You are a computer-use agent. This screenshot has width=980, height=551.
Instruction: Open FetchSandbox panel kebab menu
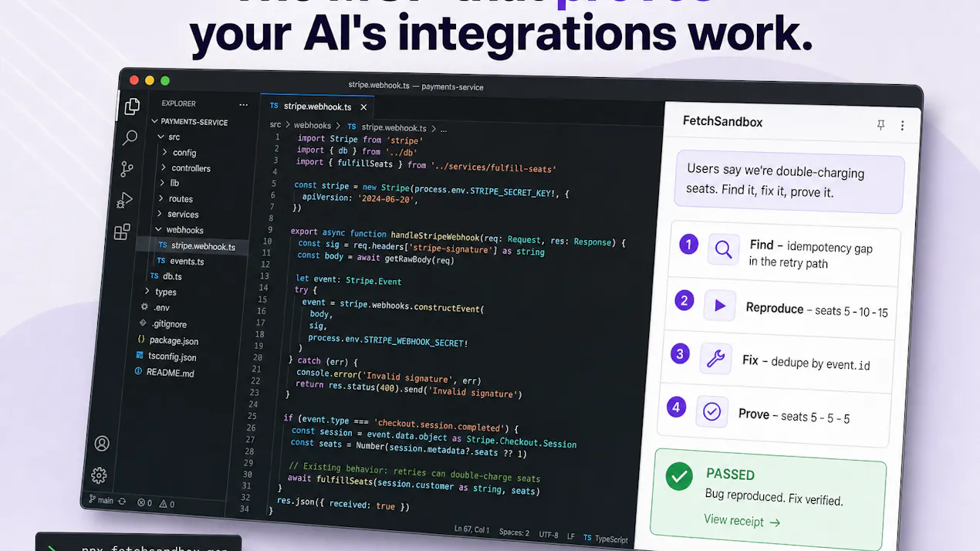(x=902, y=126)
